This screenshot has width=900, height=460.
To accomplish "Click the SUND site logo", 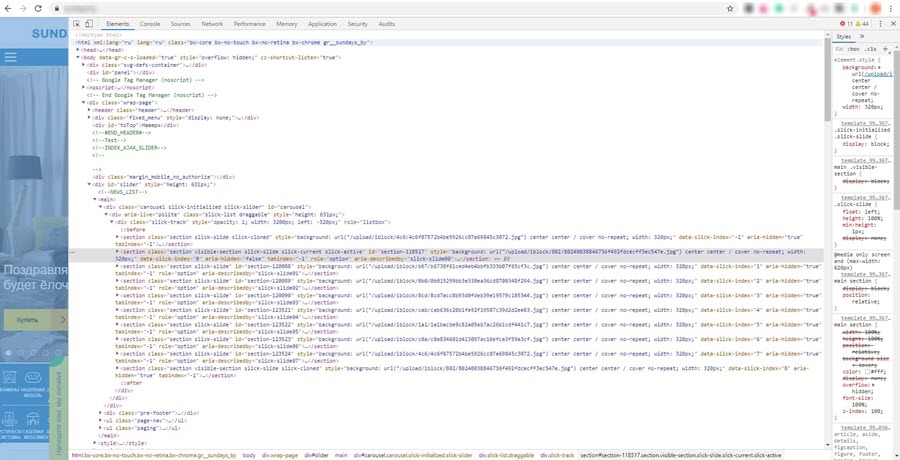I will pyautogui.click(x=49, y=34).
